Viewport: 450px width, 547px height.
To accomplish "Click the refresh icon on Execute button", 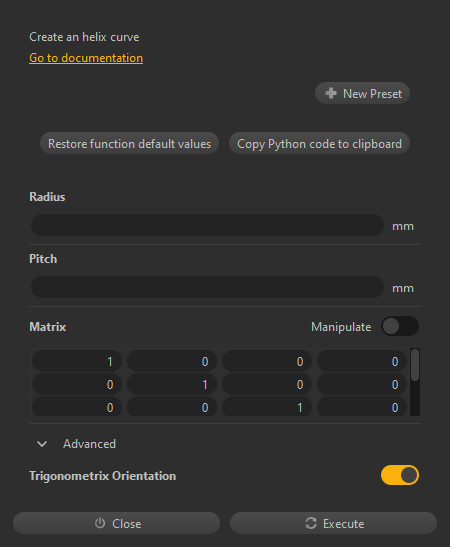I will pos(311,523).
